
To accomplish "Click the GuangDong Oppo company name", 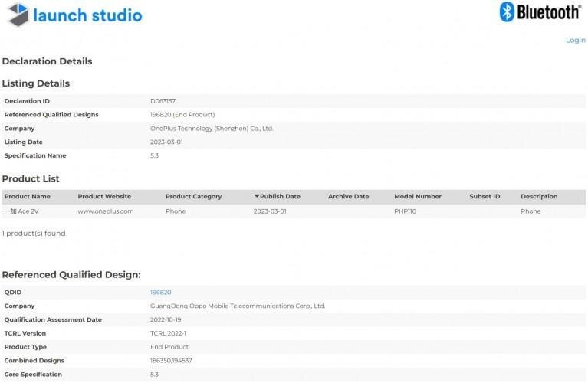I will click(238, 306).
